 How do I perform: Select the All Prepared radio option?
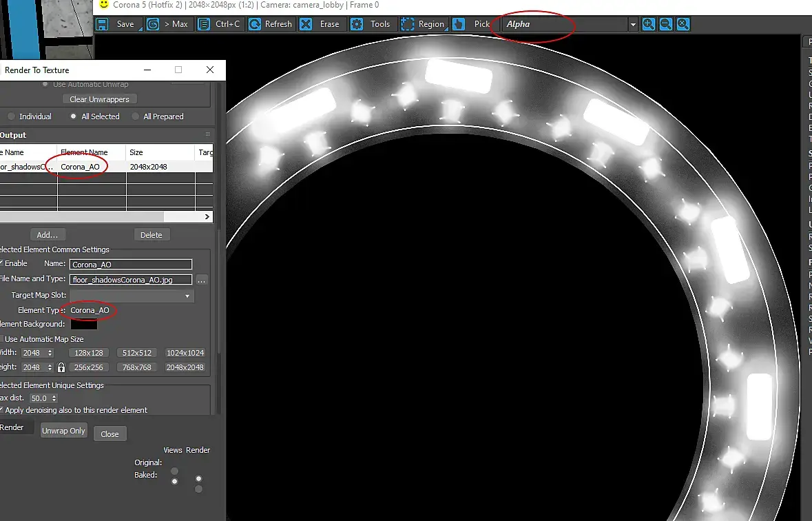[x=136, y=116]
